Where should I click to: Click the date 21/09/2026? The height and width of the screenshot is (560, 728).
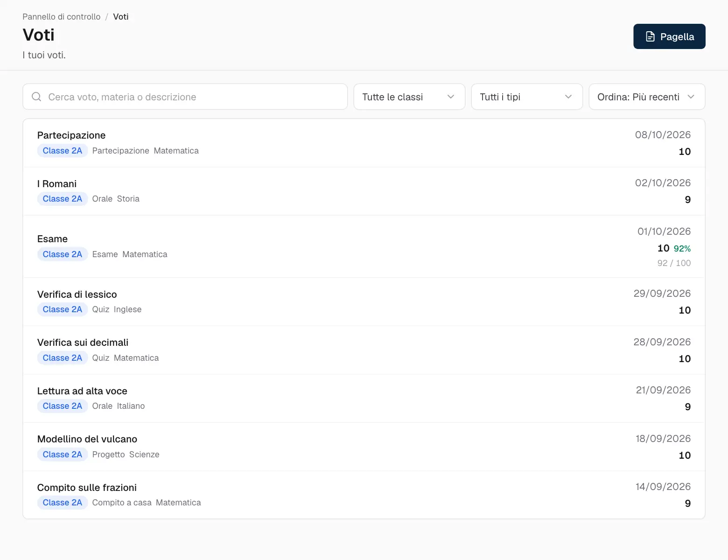point(663,390)
